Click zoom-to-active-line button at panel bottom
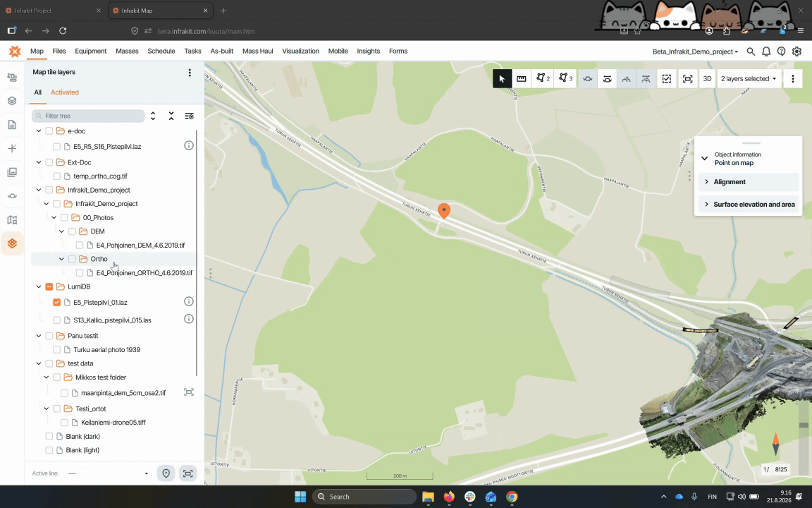812x508 pixels. click(188, 473)
